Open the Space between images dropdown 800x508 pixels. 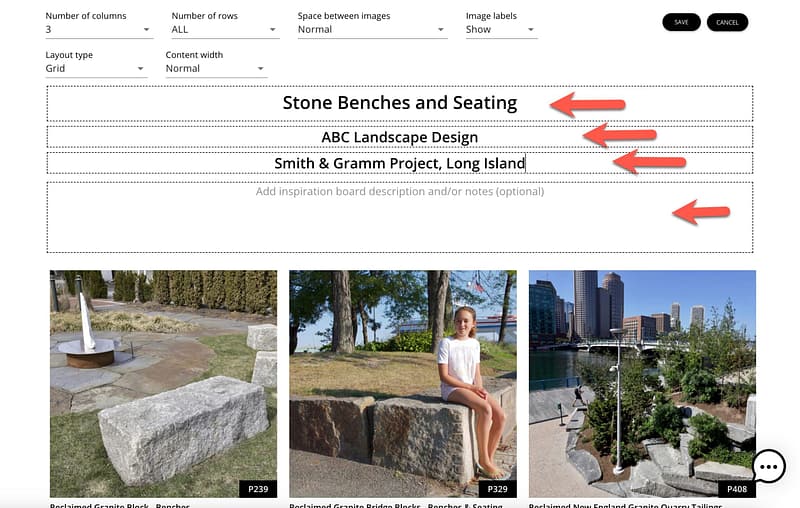[371, 30]
